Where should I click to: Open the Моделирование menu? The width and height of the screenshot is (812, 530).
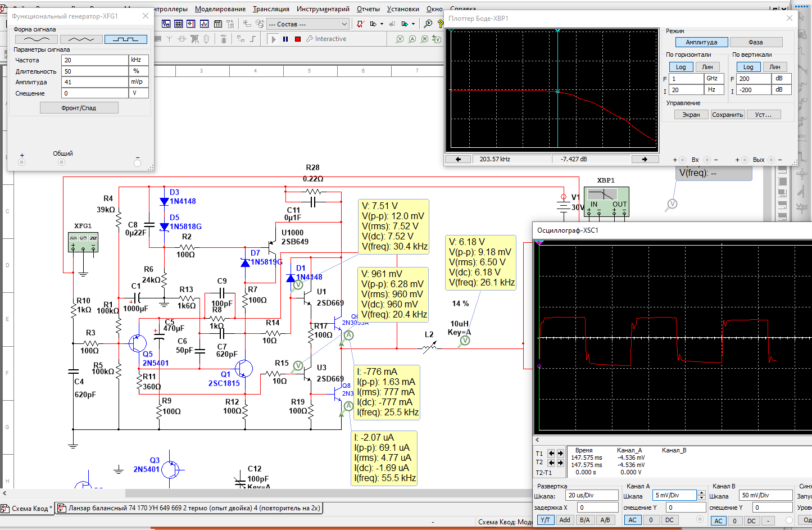tap(220, 9)
